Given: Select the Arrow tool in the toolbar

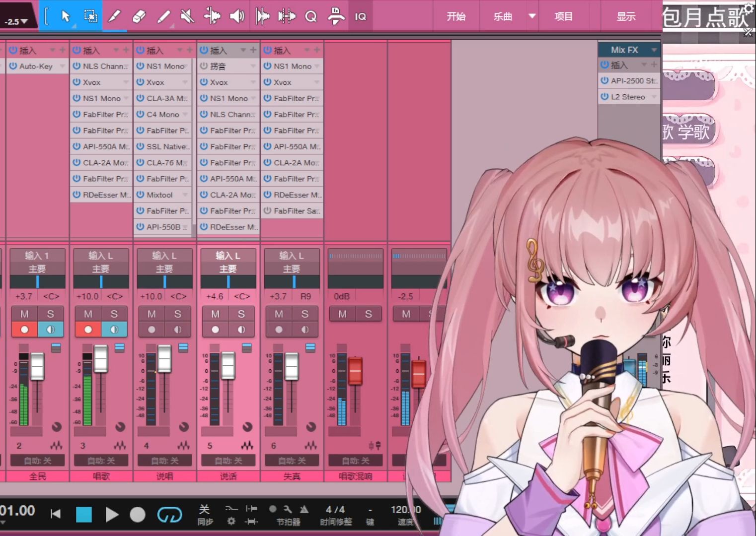Looking at the screenshot, I should coord(65,16).
